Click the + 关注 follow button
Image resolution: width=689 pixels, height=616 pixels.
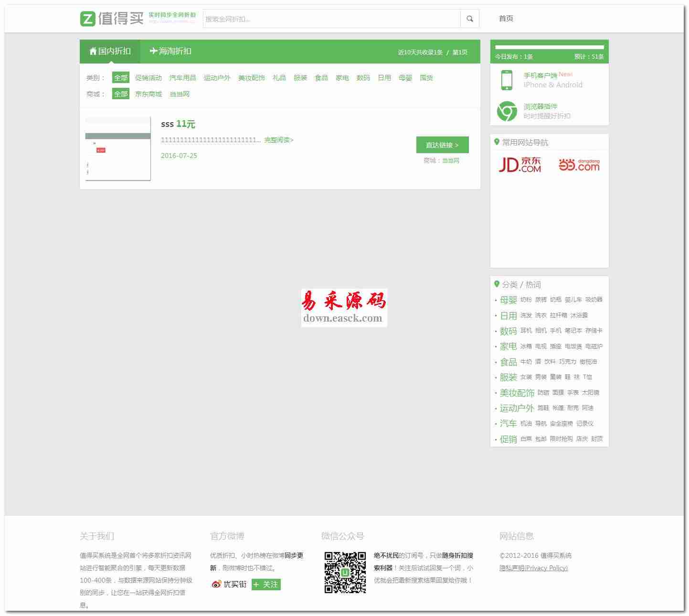[266, 585]
